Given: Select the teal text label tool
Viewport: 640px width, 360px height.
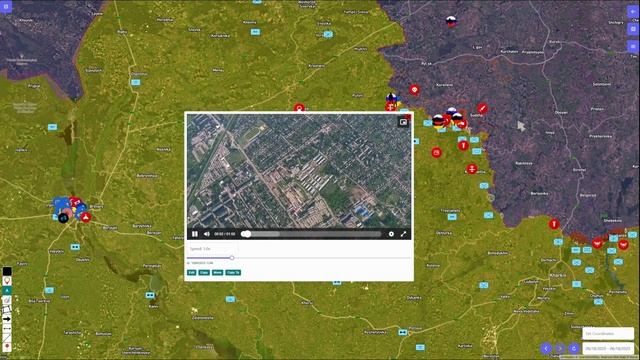Looking at the screenshot, I should [7, 290].
